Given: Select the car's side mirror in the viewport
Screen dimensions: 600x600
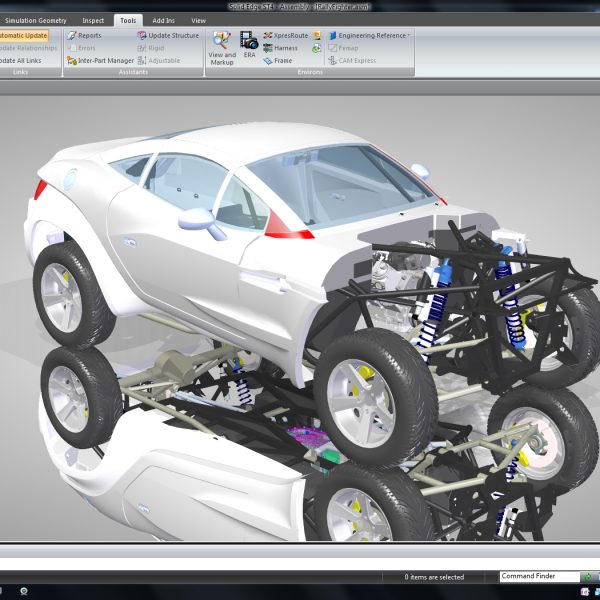Looking at the screenshot, I should click(x=198, y=219).
